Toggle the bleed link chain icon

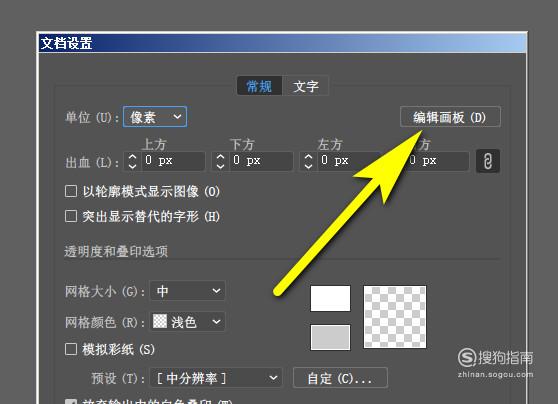(x=488, y=161)
